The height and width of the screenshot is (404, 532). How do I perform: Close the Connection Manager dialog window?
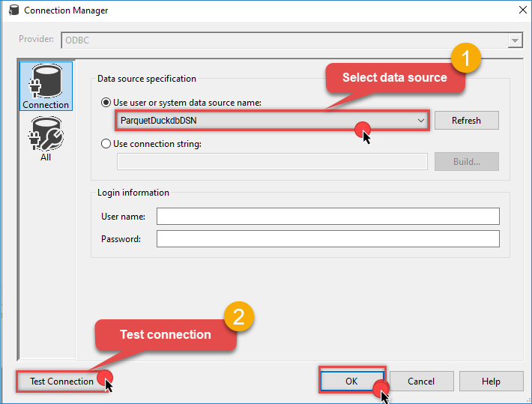522,10
